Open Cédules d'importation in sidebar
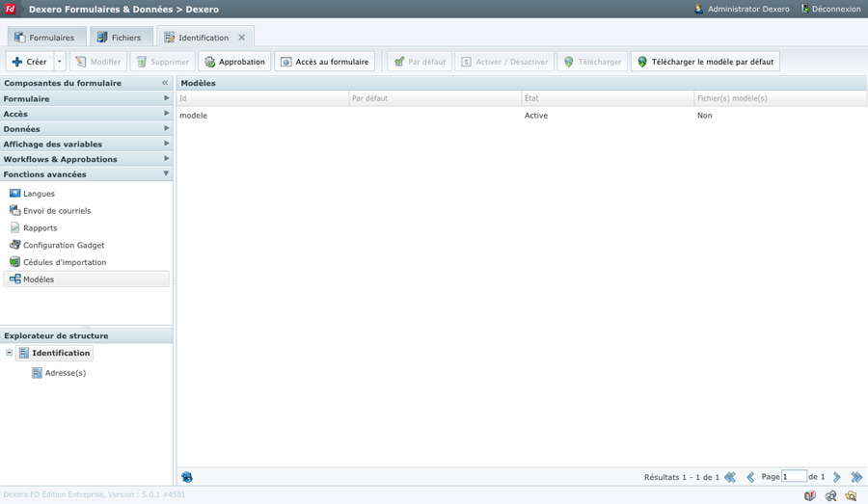This screenshot has width=868, height=504. point(64,262)
